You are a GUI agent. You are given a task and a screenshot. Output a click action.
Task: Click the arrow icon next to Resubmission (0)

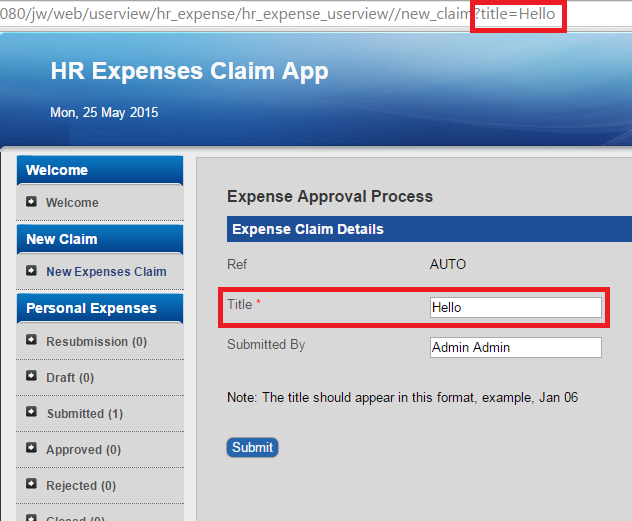tap(31, 341)
